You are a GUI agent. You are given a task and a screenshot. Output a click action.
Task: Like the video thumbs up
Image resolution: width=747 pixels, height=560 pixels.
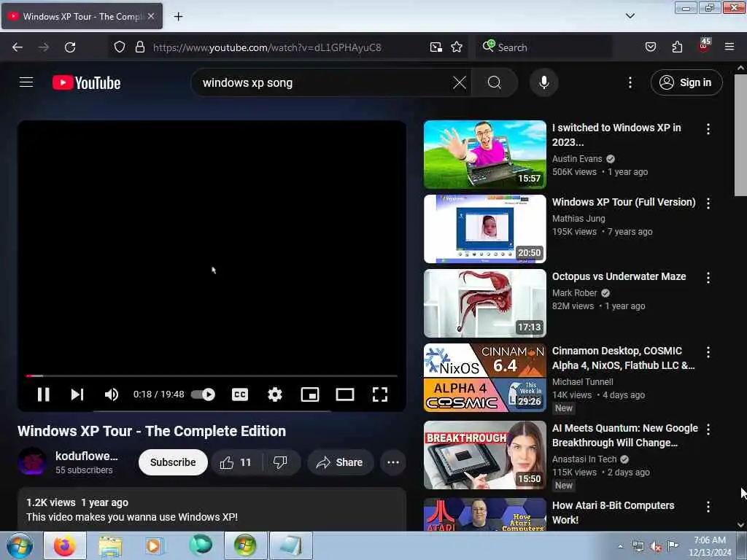pos(236,462)
